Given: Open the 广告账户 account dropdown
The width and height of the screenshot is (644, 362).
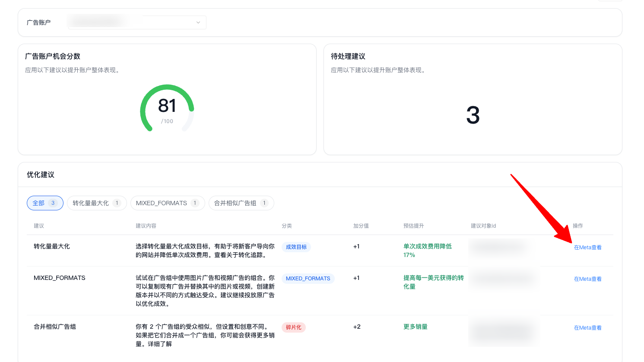Looking at the screenshot, I should tap(137, 22).
